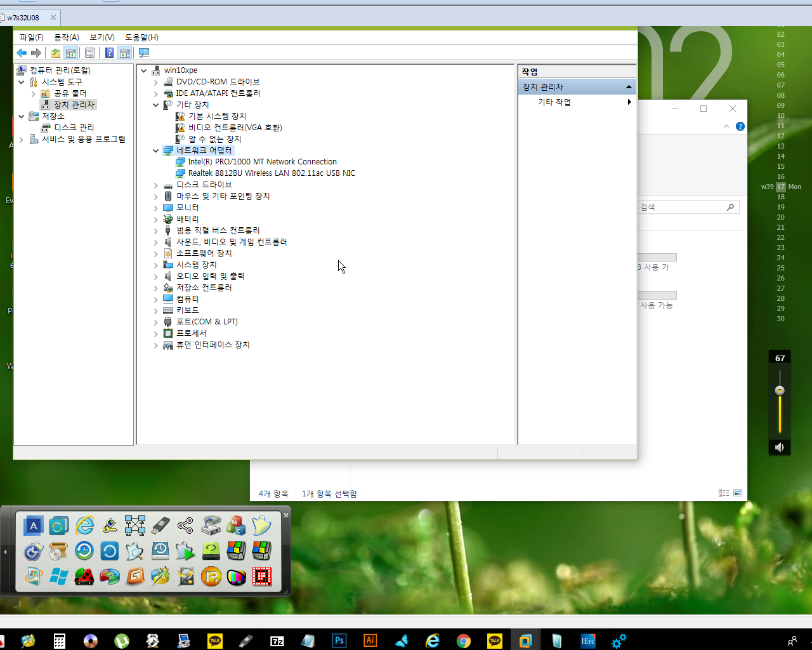Launch the Internet Explorer icon in dock
The image size is (812, 650).
pos(84,526)
